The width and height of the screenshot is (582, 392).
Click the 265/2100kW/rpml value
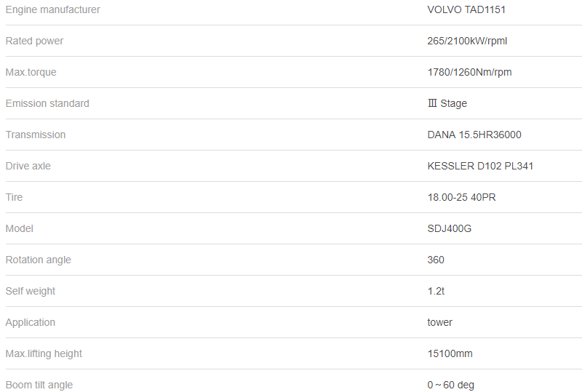point(467,41)
